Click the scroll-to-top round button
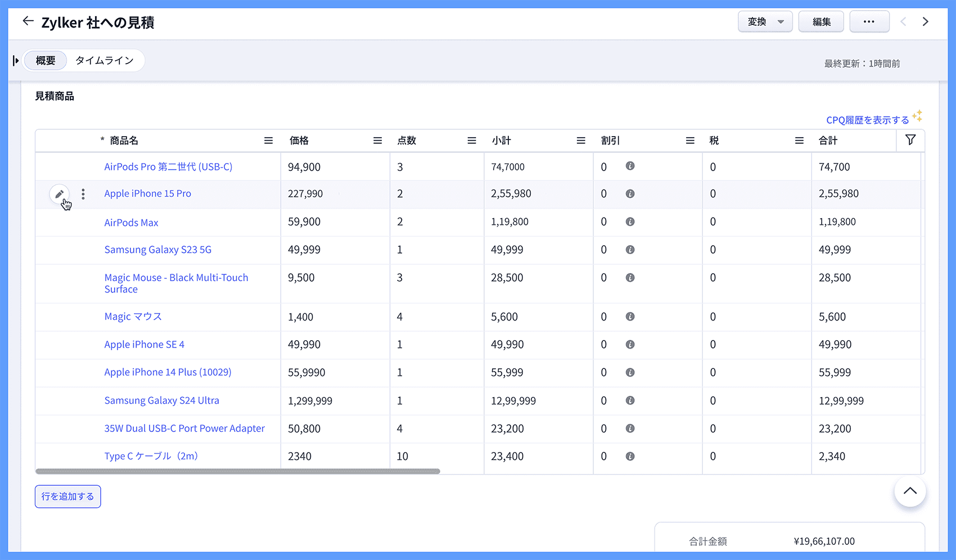This screenshot has height=560, width=956. pos(910,491)
